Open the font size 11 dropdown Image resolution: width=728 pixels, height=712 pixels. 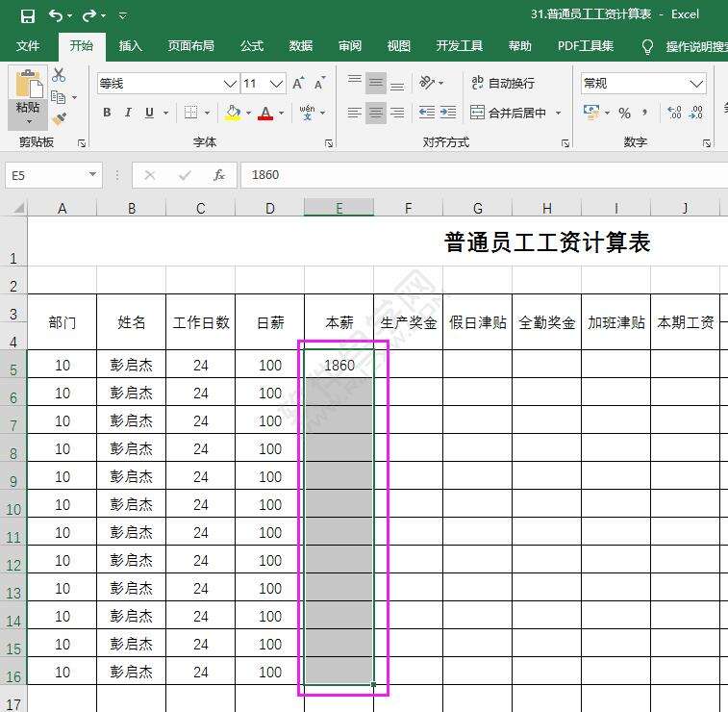click(276, 84)
